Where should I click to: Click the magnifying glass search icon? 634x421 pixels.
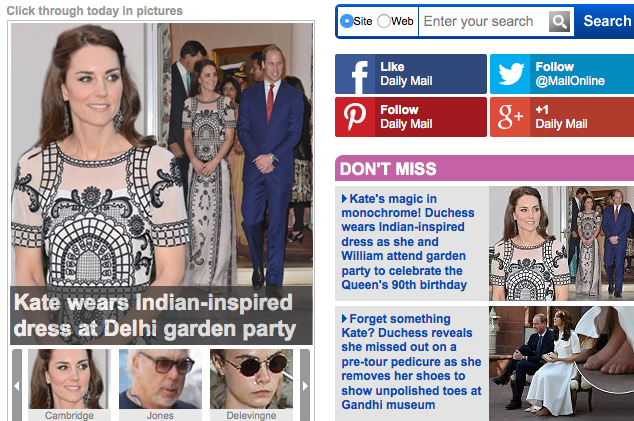(560, 21)
